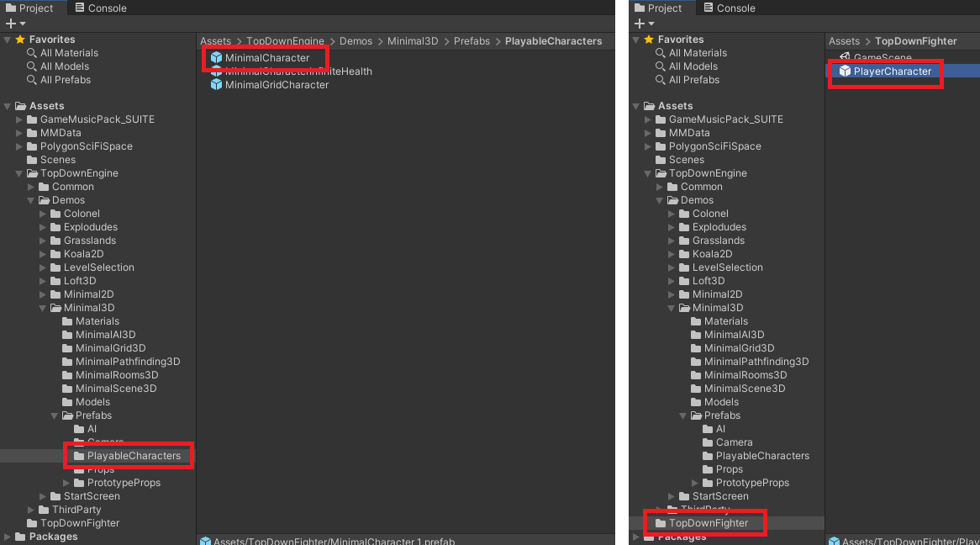Select Camera folder in right panel
The height and width of the screenshot is (545, 980).
tap(728, 442)
